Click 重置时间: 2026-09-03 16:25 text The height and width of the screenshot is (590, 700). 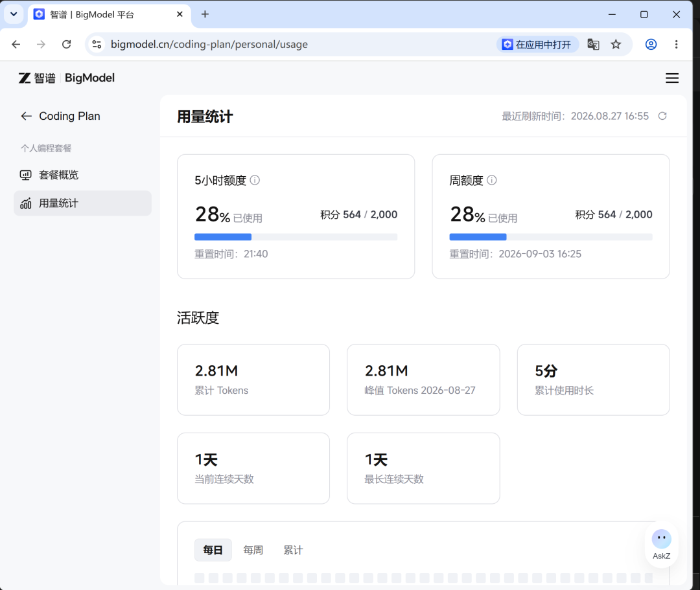click(x=515, y=254)
